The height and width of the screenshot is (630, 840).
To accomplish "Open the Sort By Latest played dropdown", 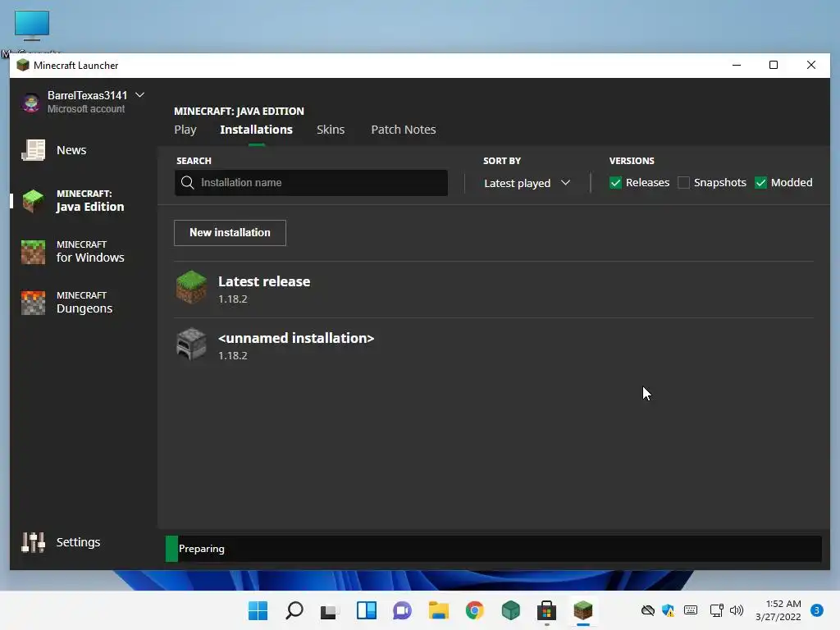I will [527, 183].
